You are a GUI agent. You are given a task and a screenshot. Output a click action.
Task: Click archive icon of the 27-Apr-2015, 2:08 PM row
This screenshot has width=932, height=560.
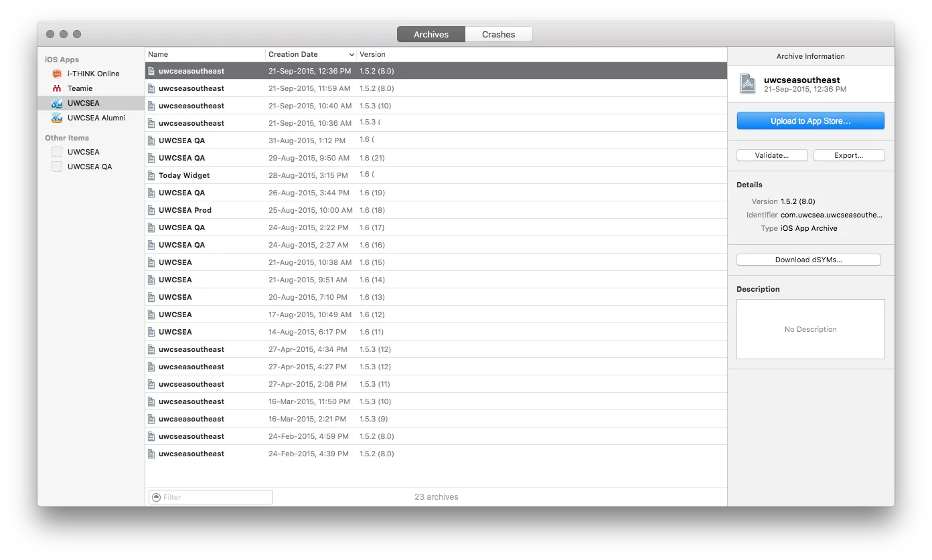tap(151, 384)
